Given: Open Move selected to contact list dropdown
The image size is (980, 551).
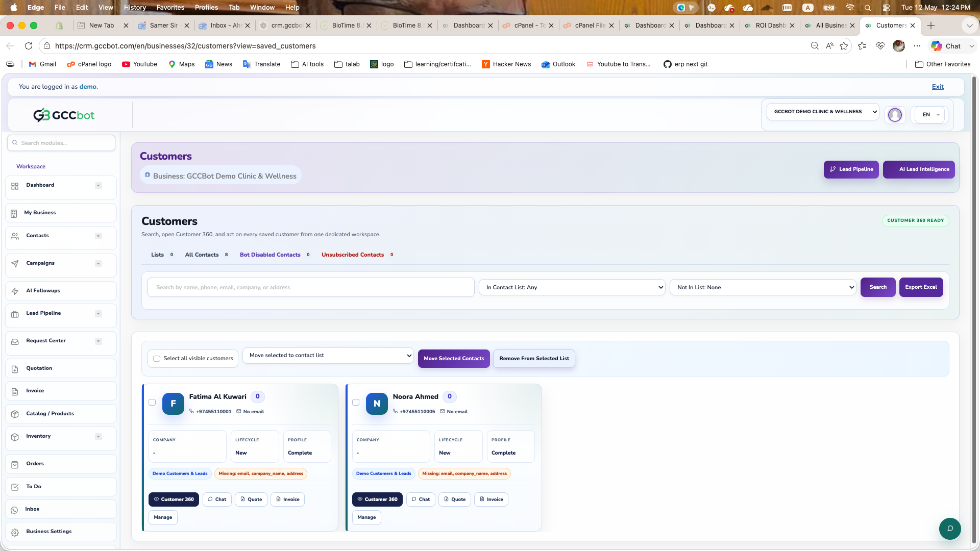Looking at the screenshot, I should point(328,356).
